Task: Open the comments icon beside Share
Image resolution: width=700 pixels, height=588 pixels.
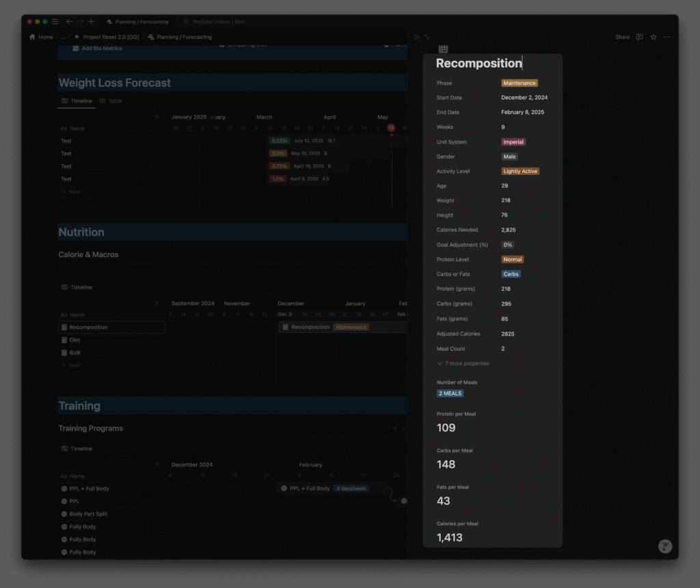Action: (639, 37)
